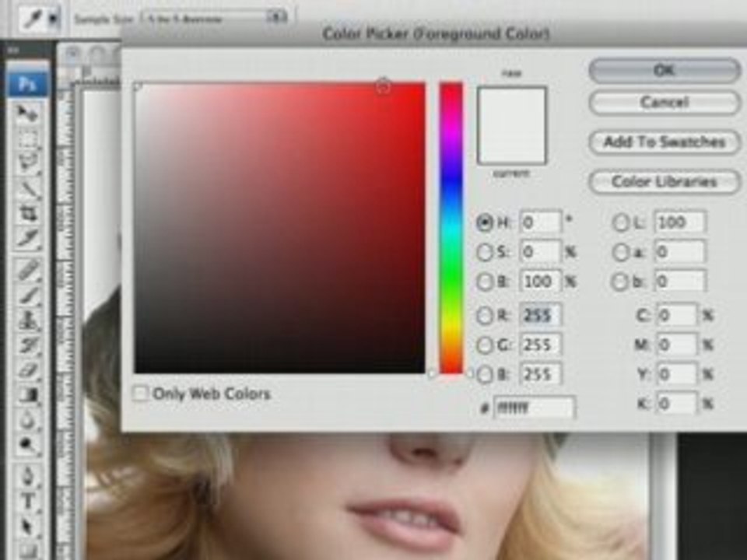Select the B brightness radio button
747x560 pixels.
pyautogui.click(x=484, y=282)
